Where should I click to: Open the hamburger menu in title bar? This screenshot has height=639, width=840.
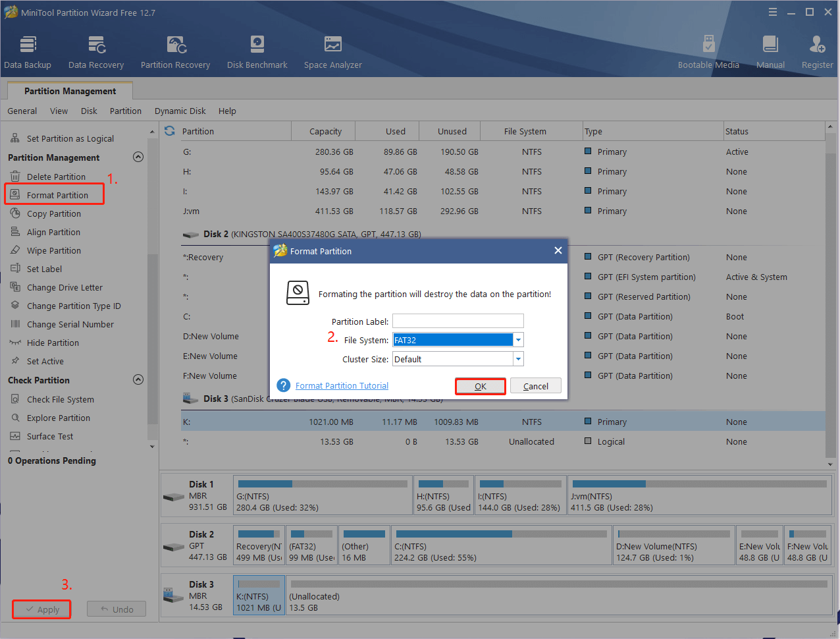click(773, 12)
